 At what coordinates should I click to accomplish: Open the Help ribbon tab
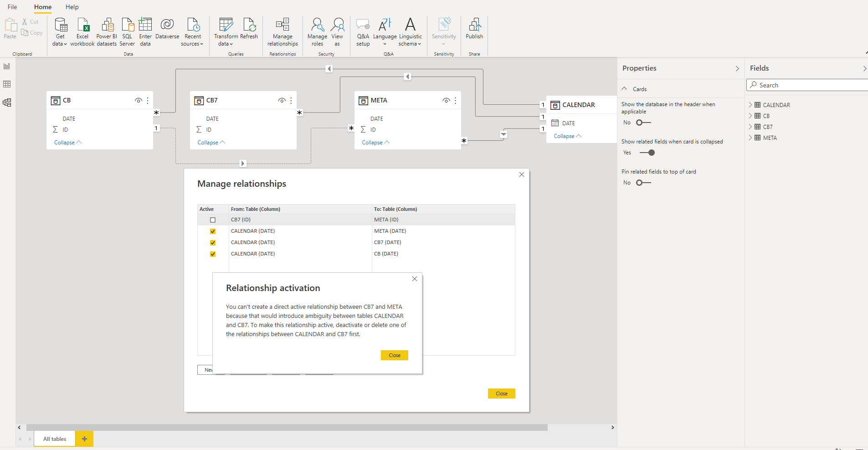click(72, 7)
